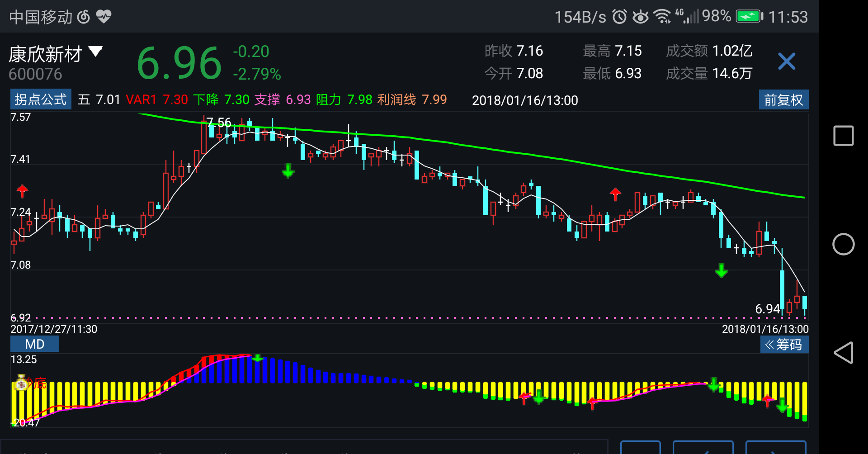868x454 pixels.
Task: Tap the current price 6.96
Action: pyautogui.click(x=179, y=63)
